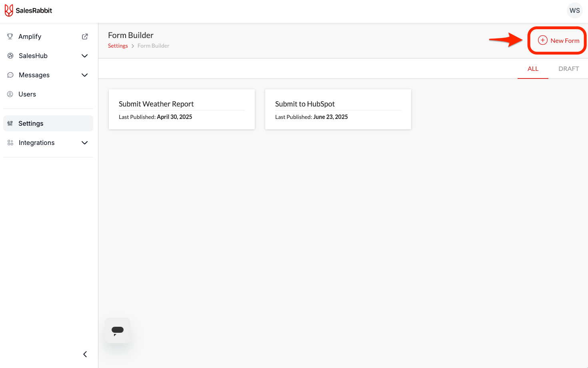Open Amplify external link icon
The image size is (588, 368).
pos(85,36)
